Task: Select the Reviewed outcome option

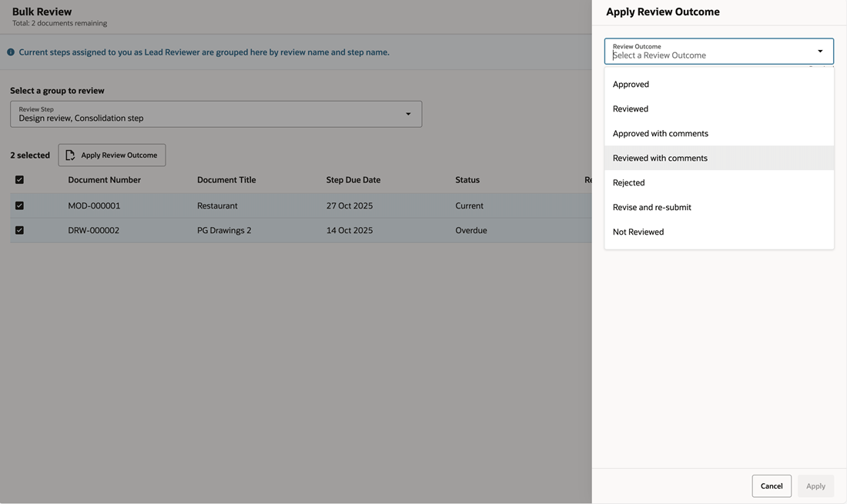Action: click(x=631, y=109)
